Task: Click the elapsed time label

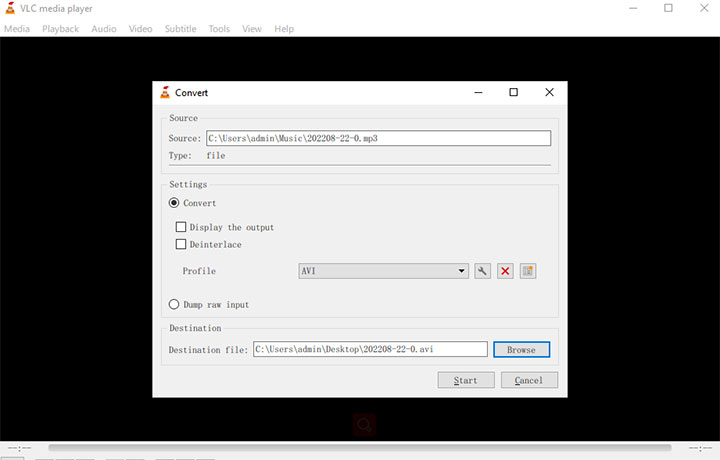Action: (x=20, y=448)
